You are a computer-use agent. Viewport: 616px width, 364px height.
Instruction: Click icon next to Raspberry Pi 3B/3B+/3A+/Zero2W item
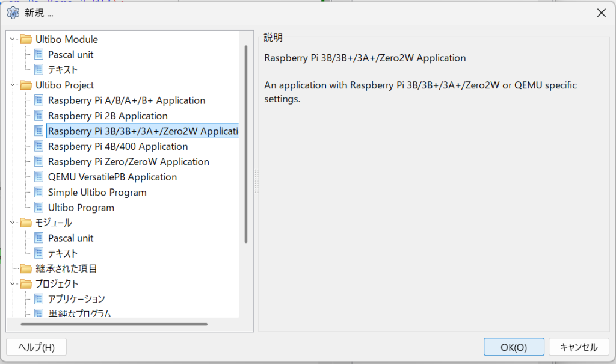click(x=39, y=131)
